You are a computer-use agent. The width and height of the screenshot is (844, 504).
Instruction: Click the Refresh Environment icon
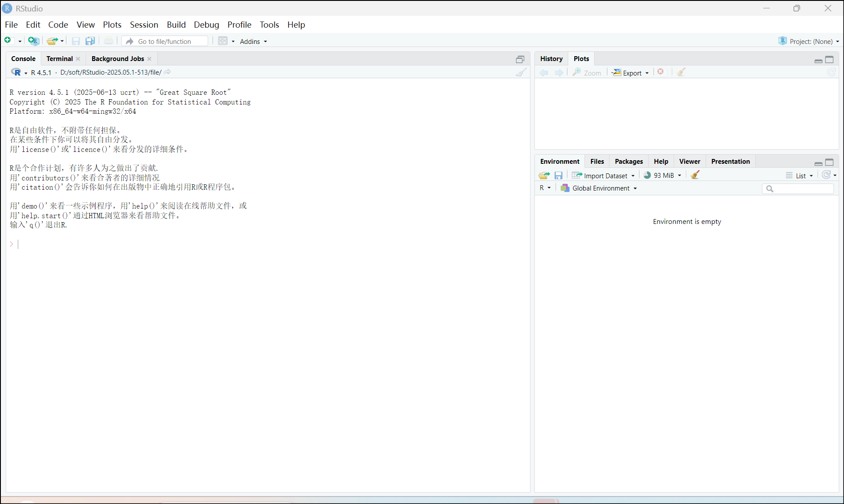pyautogui.click(x=826, y=175)
